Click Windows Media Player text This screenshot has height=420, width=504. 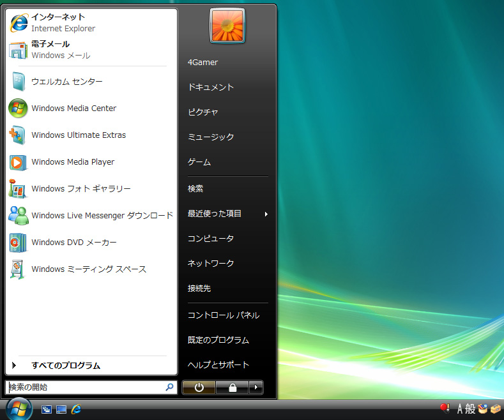pos(73,162)
